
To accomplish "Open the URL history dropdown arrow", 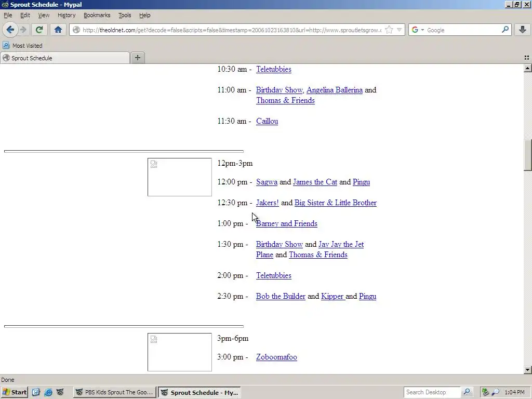I will pos(400,30).
